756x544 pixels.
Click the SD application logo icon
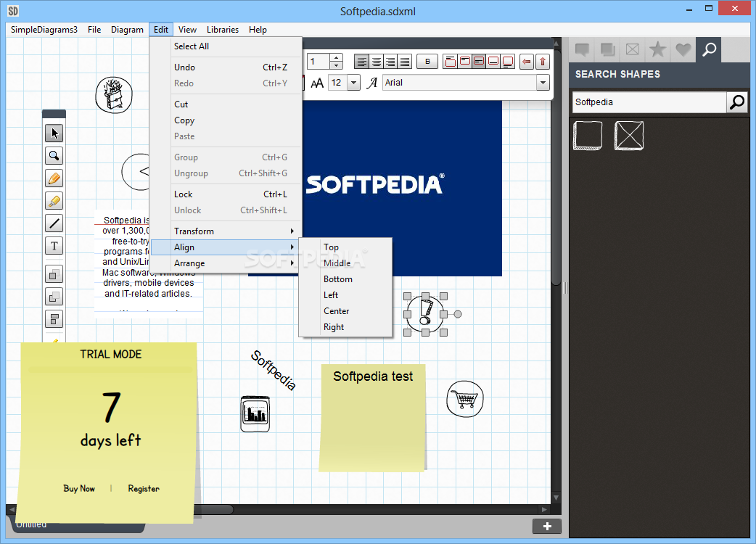click(x=13, y=11)
